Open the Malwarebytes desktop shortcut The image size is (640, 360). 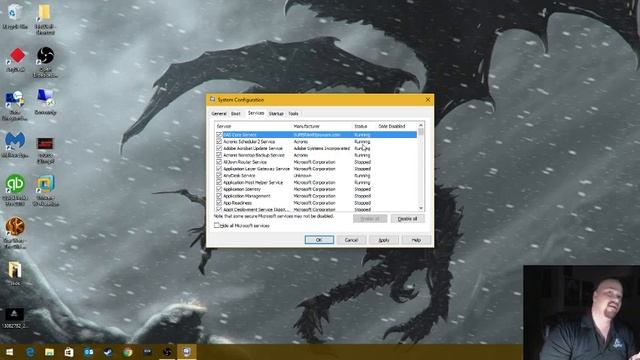[15, 144]
